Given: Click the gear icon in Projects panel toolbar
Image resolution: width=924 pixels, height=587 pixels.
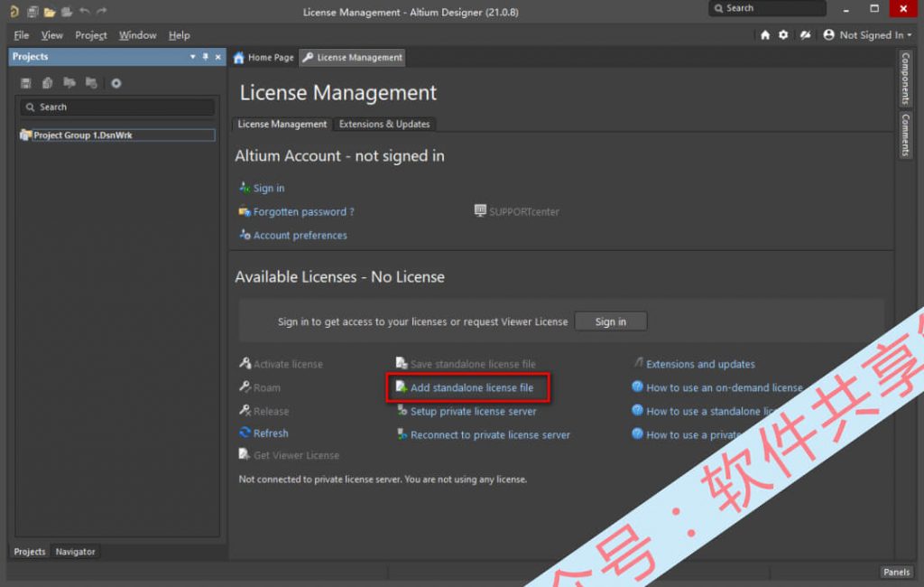Looking at the screenshot, I should [x=116, y=83].
